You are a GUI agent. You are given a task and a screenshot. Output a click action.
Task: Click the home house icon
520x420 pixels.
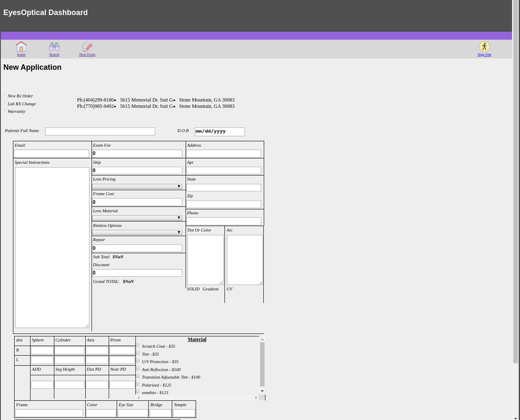21,46
